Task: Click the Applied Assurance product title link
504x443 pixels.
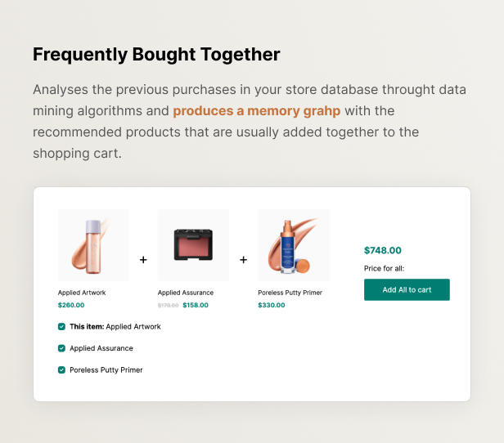Action: [x=186, y=293]
